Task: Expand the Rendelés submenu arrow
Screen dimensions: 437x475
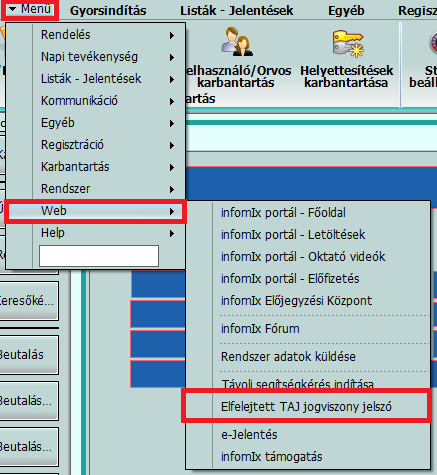Action: click(x=172, y=35)
